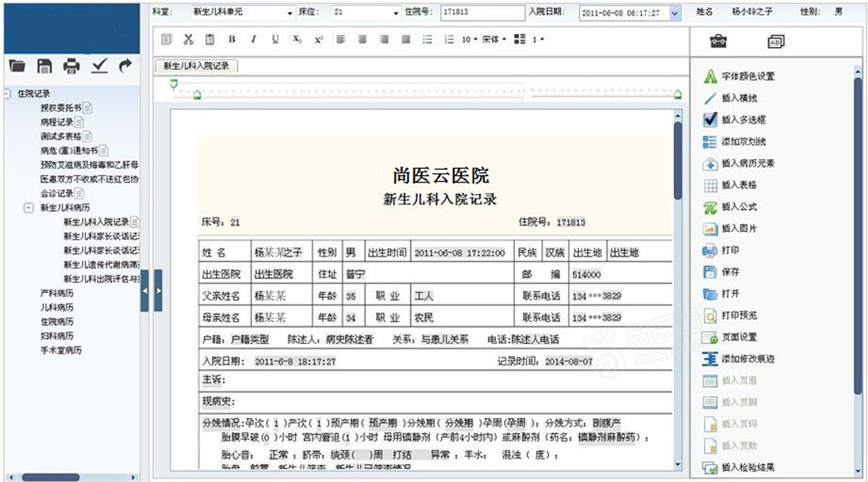
Task: Apply subscript formatting
Action: (297, 39)
